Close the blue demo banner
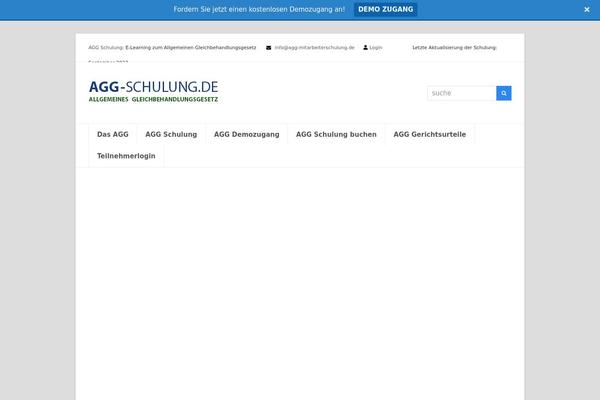 point(587,10)
